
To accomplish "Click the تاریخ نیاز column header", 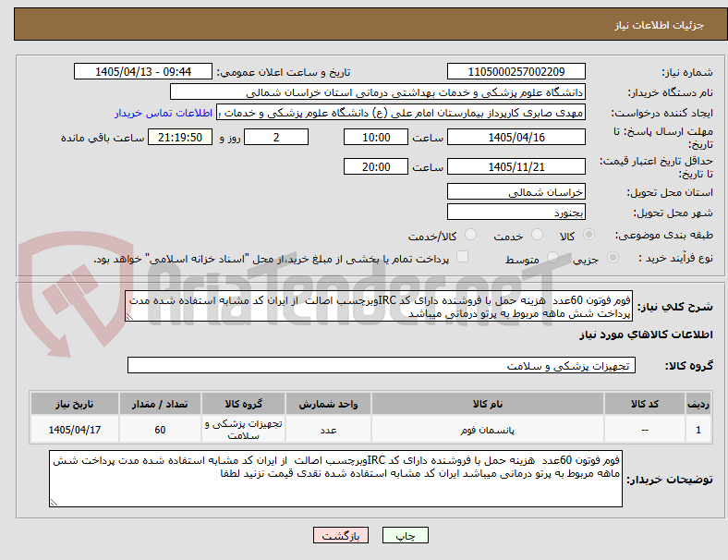I will (75, 404).
